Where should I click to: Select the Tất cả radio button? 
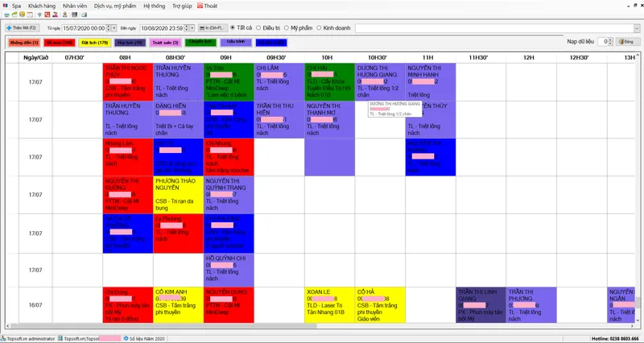point(233,28)
